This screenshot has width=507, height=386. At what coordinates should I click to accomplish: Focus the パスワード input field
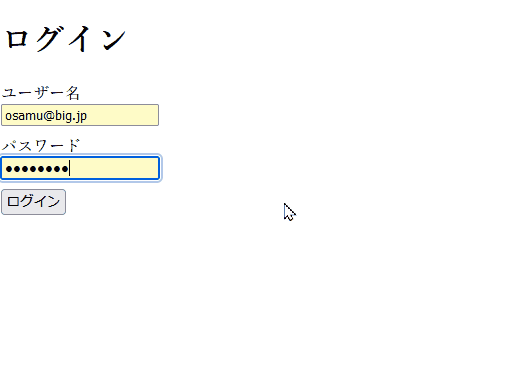click(x=80, y=168)
